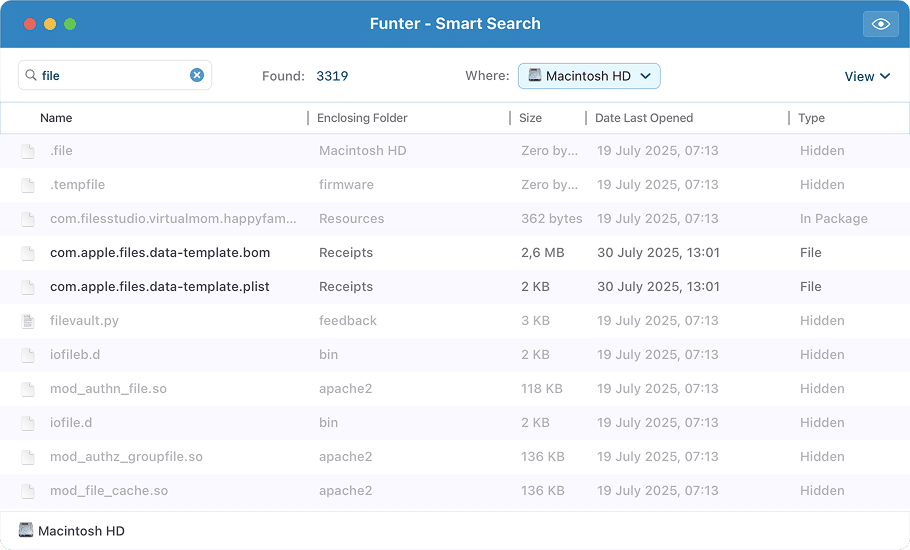Click the 'Resources' enclosing folder cell

pos(352,219)
